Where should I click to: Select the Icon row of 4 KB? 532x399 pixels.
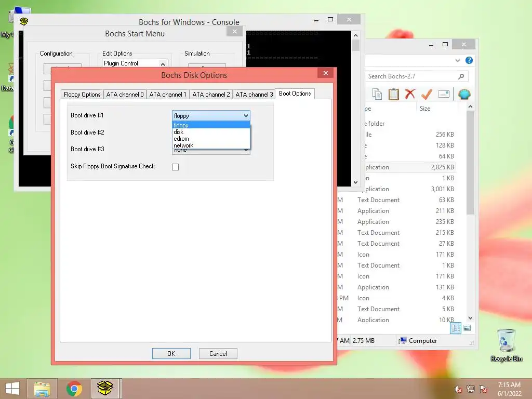(x=396, y=298)
